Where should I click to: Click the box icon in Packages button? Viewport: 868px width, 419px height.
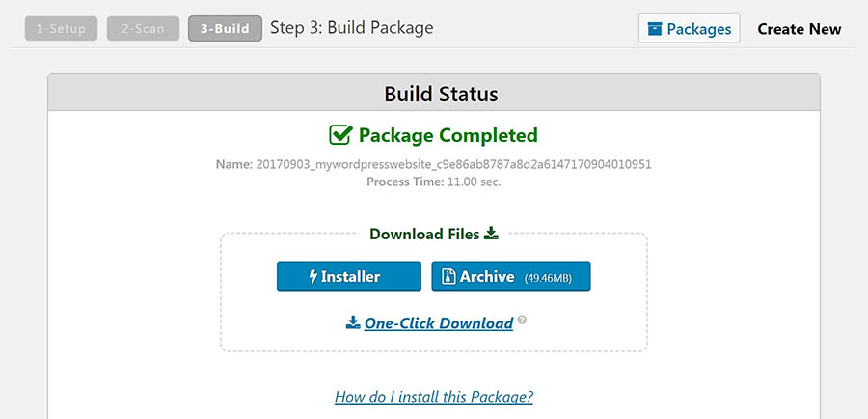click(x=655, y=28)
